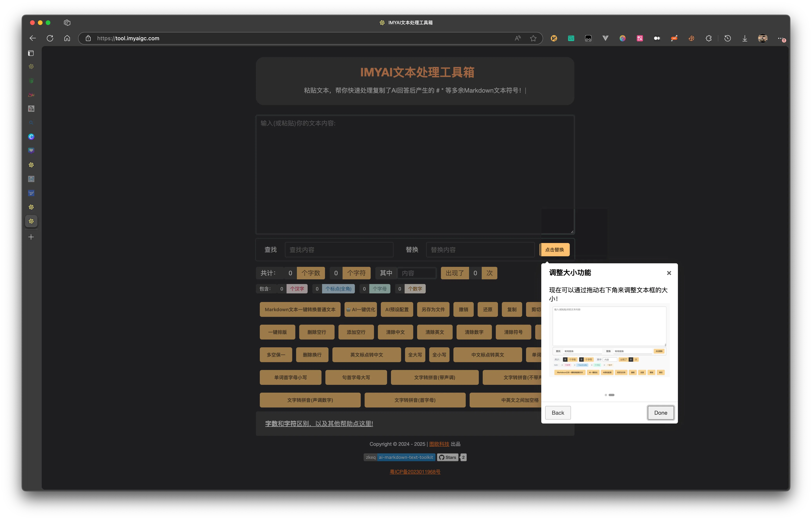Click the 复制 copy button
This screenshot has width=812, height=520.
pos(512,309)
